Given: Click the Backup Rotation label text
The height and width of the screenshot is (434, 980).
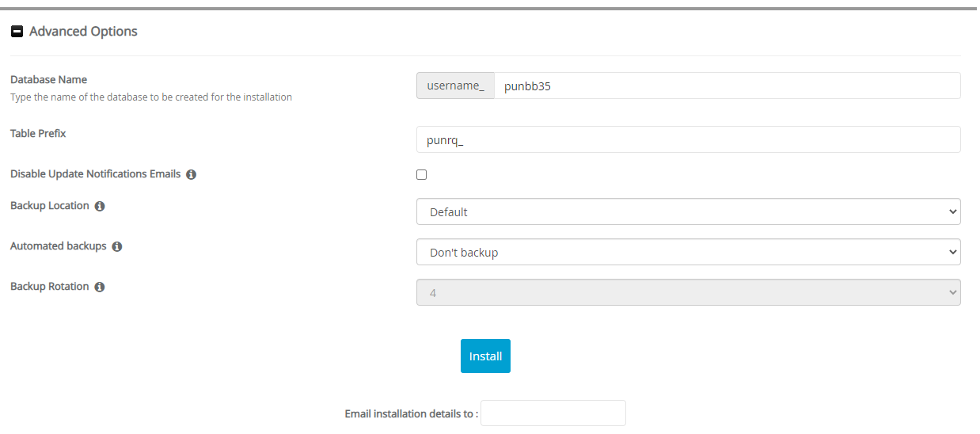Looking at the screenshot, I should pyautogui.click(x=49, y=287).
